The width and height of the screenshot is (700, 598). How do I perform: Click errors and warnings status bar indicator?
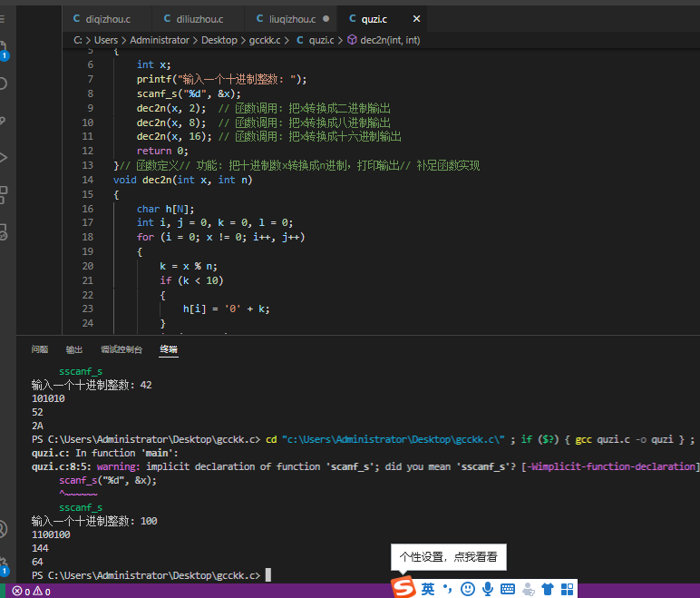31,592
